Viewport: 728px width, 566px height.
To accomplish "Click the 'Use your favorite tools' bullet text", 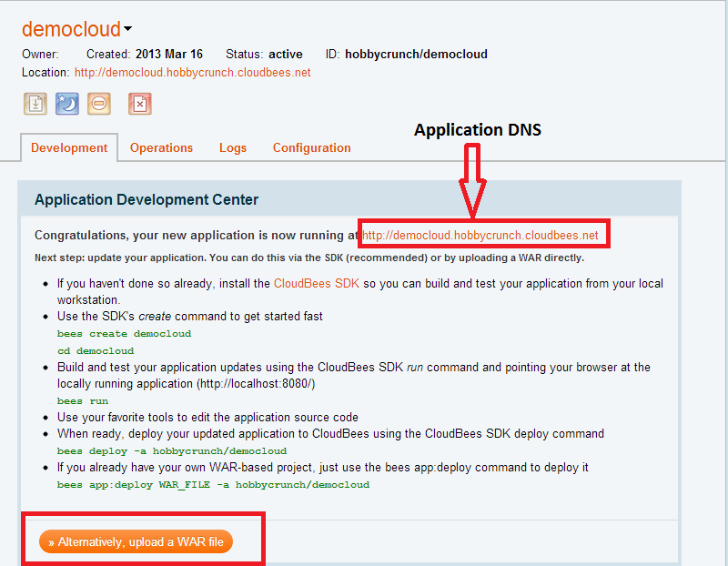I will (207, 417).
